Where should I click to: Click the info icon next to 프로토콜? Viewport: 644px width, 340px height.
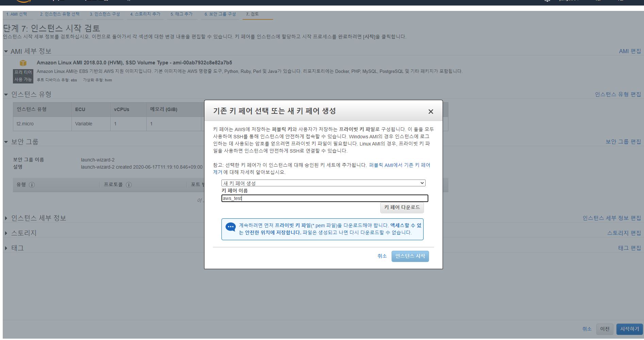point(129,185)
